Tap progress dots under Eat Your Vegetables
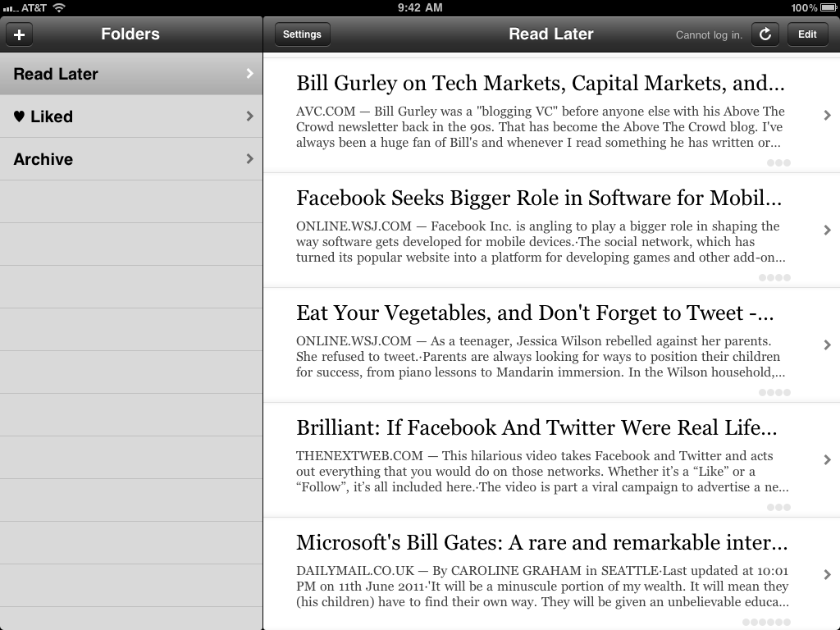Image resolution: width=840 pixels, height=630 pixels. coord(774,393)
